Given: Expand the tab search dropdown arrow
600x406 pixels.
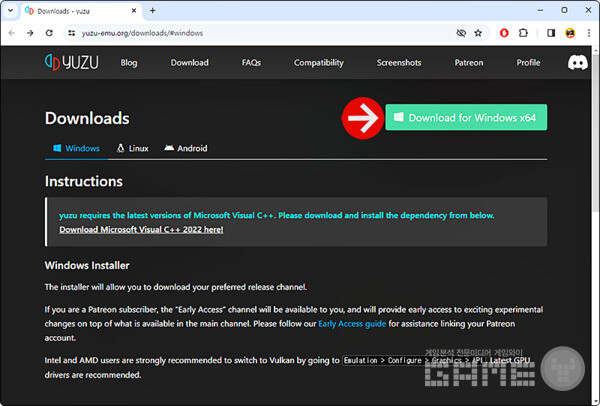Looking at the screenshot, I should (x=10, y=11).
